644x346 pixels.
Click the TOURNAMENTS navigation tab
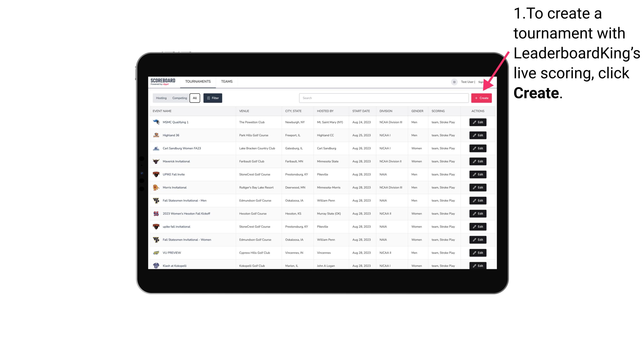pyautogui.click(x=198, y=81)
